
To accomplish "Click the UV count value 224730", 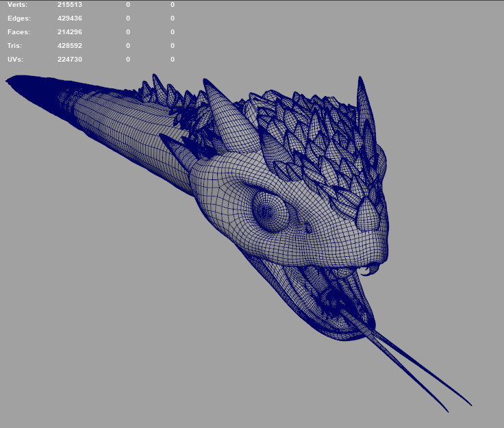I will (x=69, y=60).
